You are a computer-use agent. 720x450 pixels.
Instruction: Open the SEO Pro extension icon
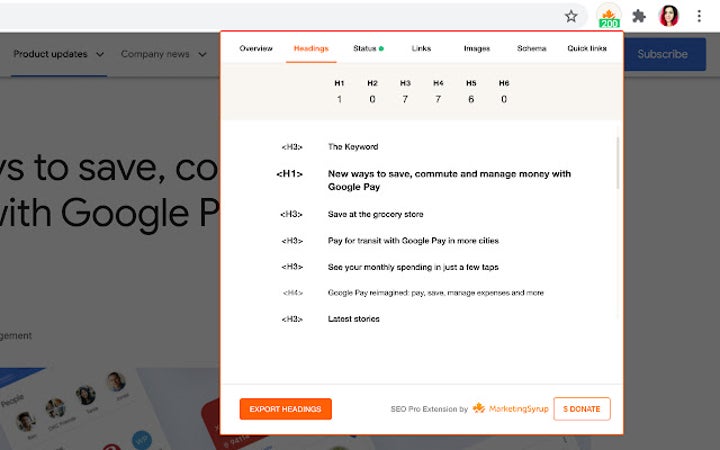[x=608, y=16]
